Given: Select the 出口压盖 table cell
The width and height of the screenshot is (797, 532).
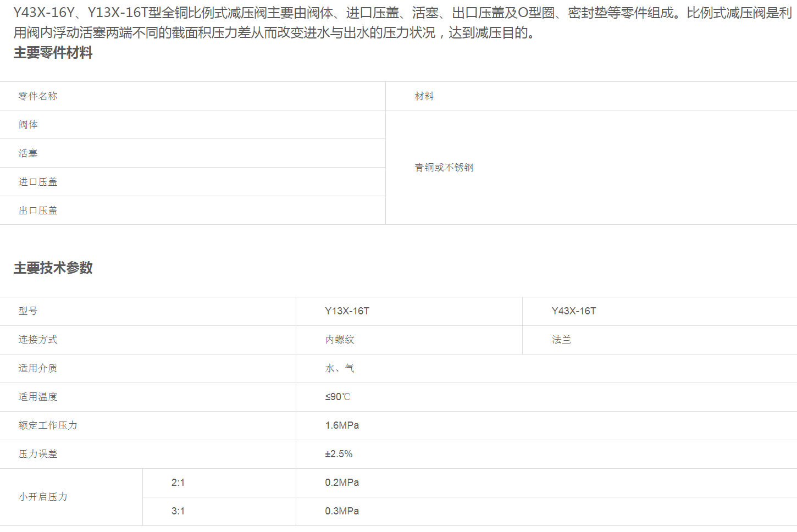Looking at the screenshot, I should [x=38, y=210].
